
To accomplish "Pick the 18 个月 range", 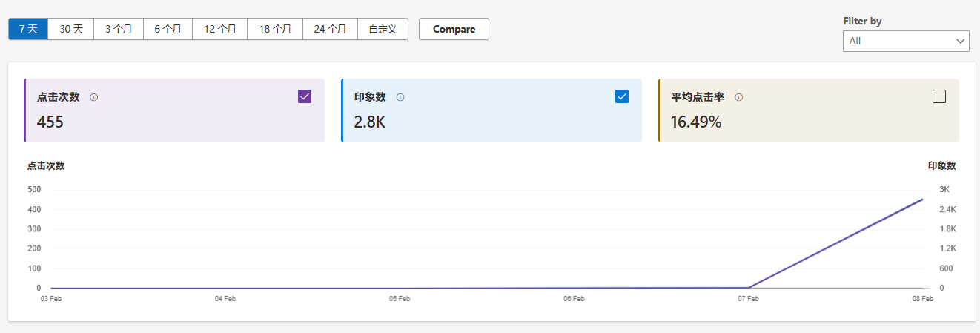I will tap(275, 29).
